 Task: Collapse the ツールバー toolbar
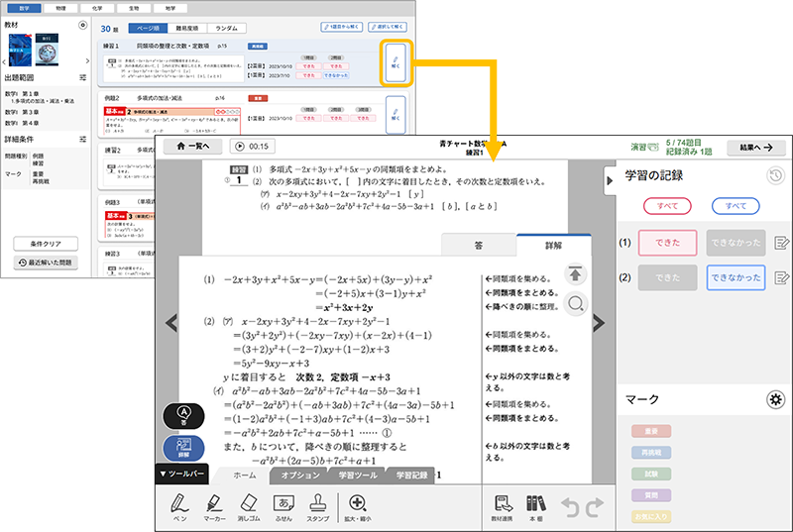click(x=181, y=475)
